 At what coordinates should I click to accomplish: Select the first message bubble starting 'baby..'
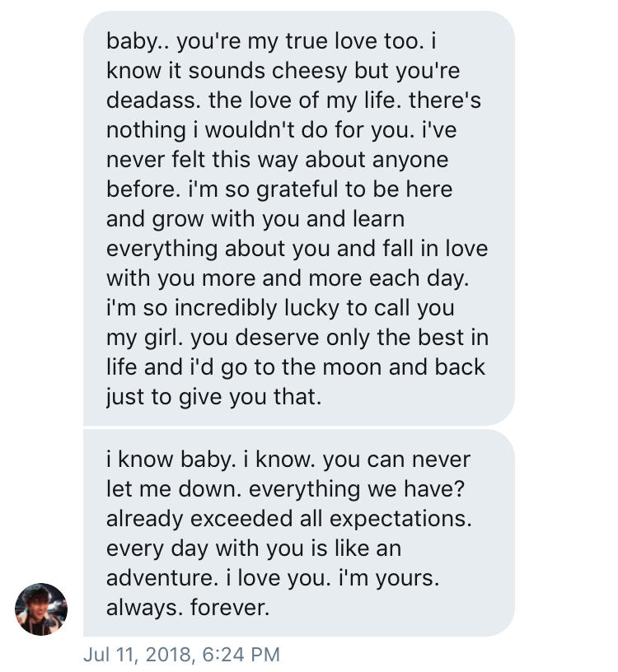(x=298, y=218)
